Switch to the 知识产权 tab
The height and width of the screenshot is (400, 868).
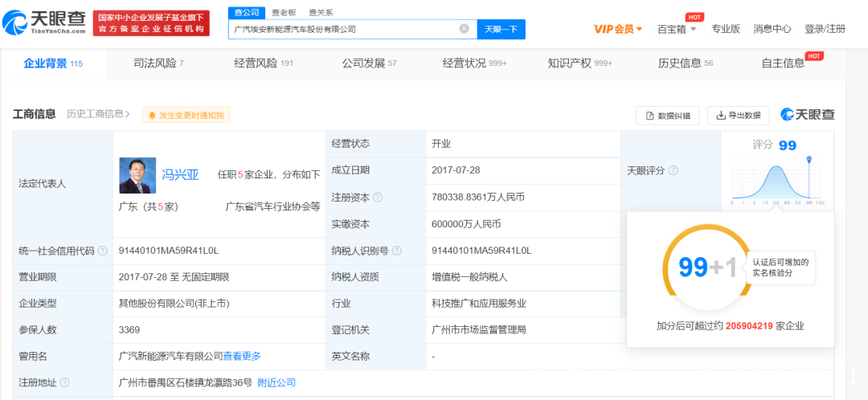click(x=579, y=63)
